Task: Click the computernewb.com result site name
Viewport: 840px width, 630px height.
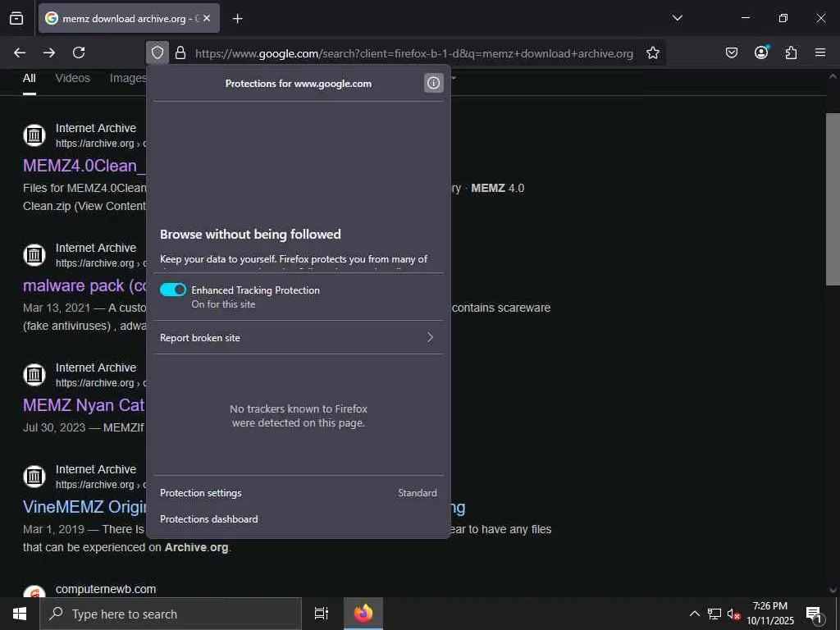Action: 106,589
